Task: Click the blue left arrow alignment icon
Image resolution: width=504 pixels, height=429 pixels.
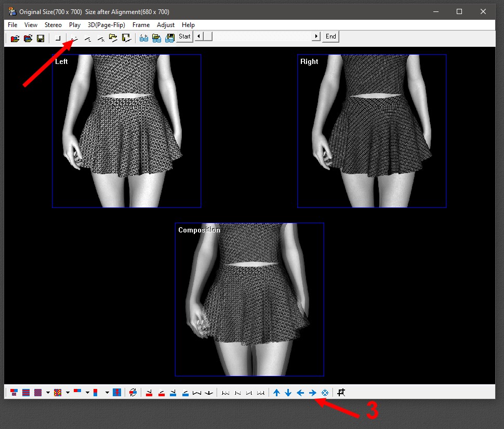Action: [x=300, y=393]
